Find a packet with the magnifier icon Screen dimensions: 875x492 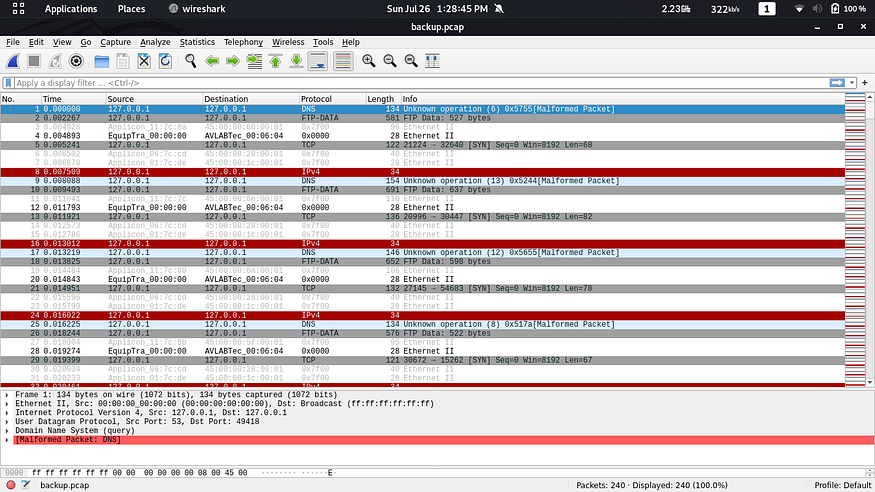coord(190,61)
